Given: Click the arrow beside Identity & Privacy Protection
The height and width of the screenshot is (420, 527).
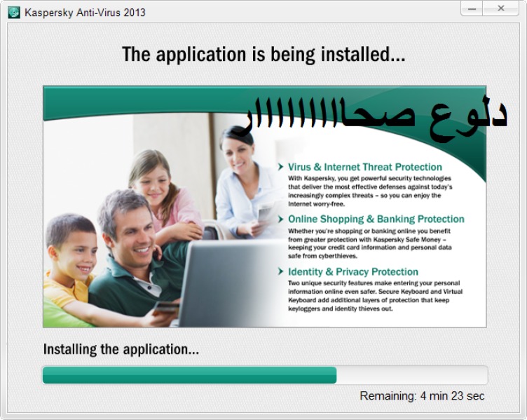Looking at the screenshot, I should pos(280,272).
